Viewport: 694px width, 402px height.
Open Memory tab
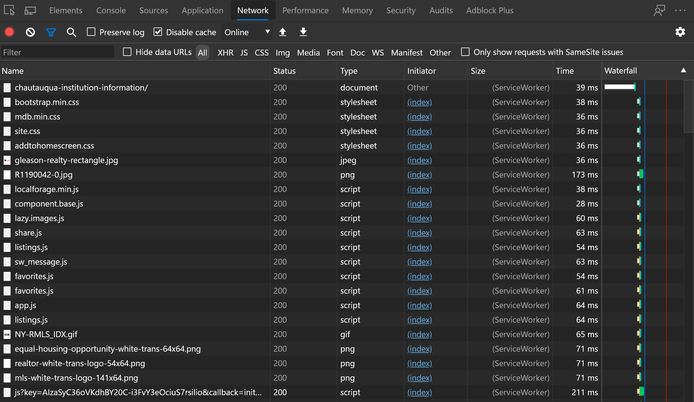[357, 10]
